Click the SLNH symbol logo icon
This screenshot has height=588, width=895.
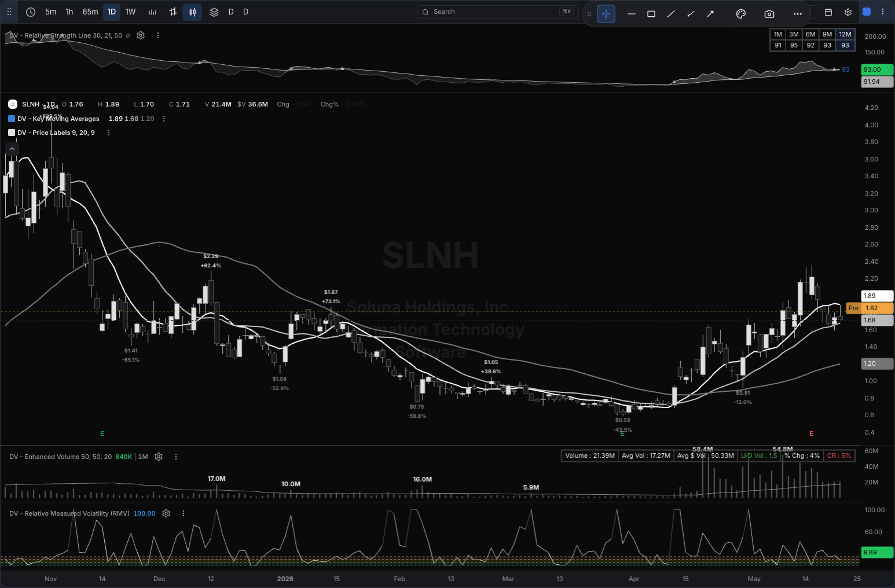pos(13,104)
